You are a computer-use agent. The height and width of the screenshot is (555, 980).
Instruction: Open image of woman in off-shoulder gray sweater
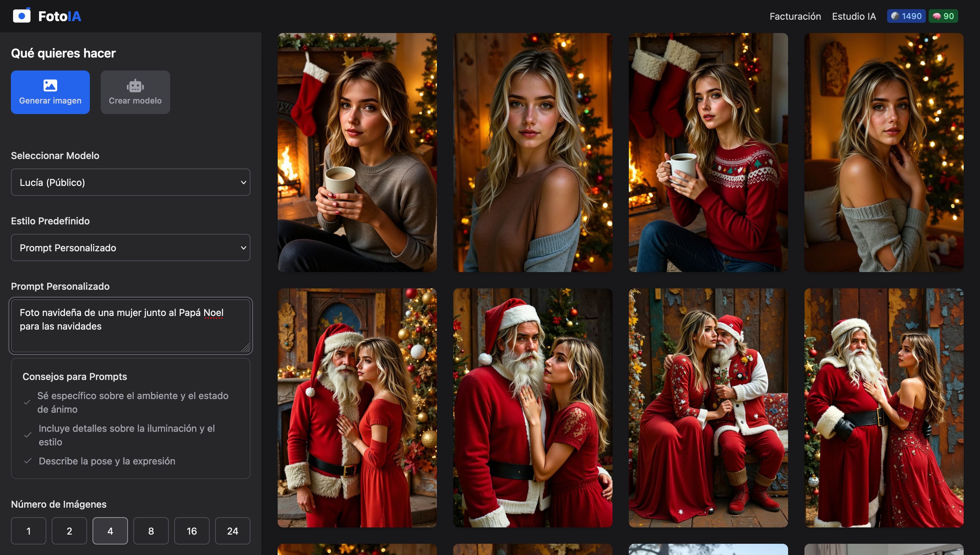tap(884, 153)
